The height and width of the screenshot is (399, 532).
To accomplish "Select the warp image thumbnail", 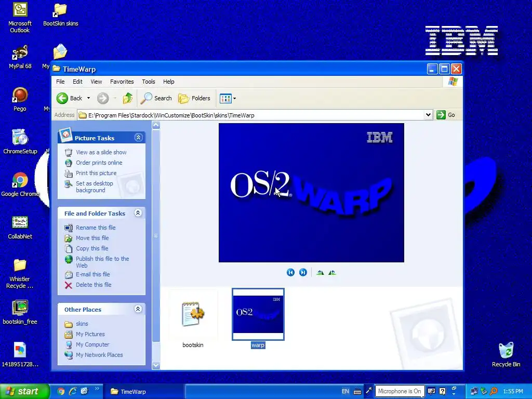I will (x=258, y=314).
